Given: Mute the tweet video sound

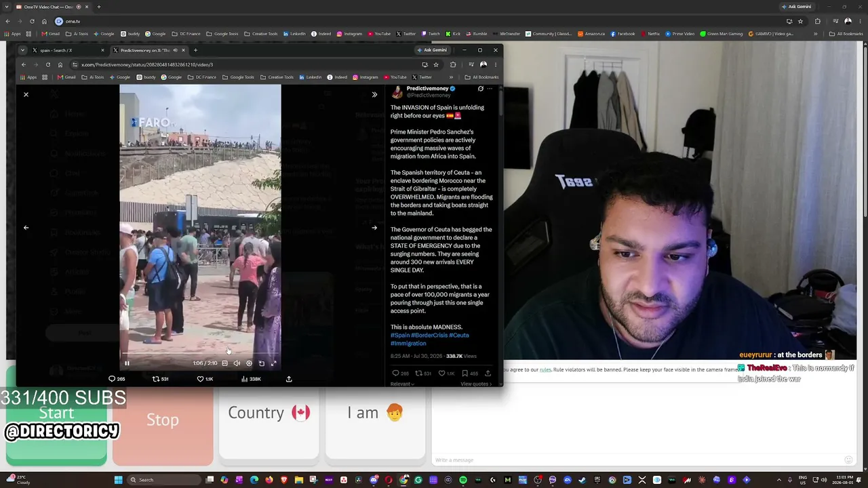Looking at the screenshot, I should coord(237,363).
